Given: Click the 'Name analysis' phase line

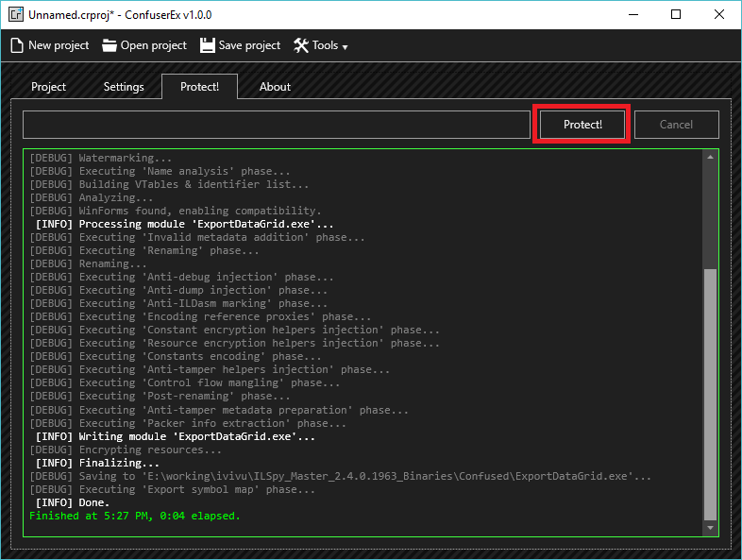Looking at the screenshot, I should tap(160, 171).
